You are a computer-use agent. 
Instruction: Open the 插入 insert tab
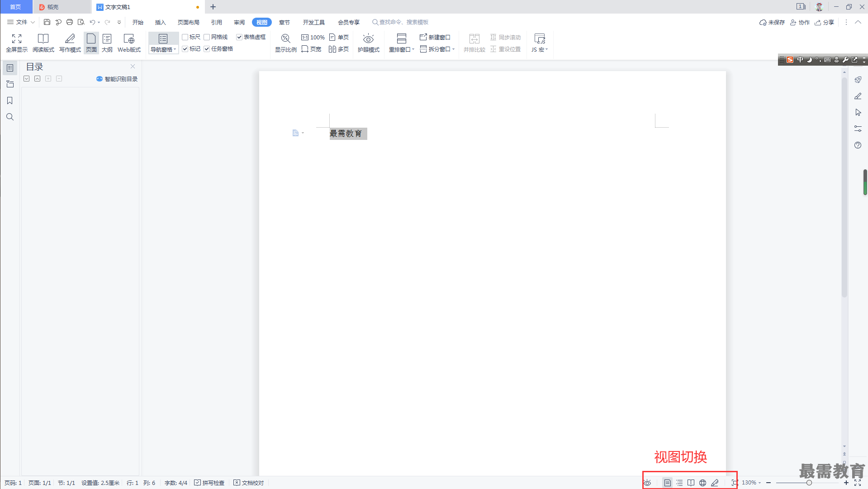[161, 22]
